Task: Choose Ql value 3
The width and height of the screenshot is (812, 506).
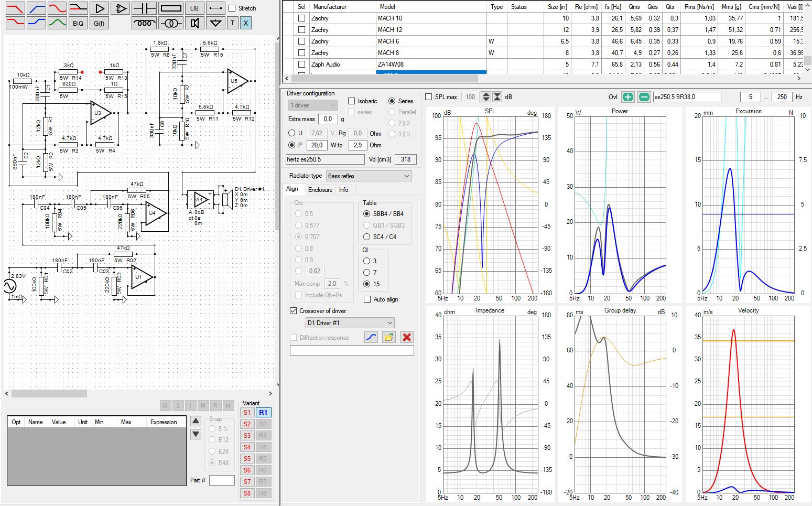Action: [x=367, y=261]
